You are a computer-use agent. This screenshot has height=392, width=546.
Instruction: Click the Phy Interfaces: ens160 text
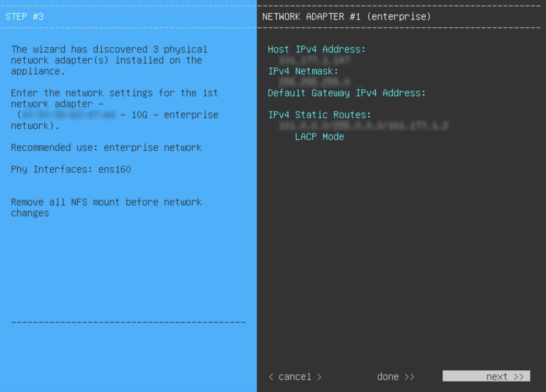(71, 169)
